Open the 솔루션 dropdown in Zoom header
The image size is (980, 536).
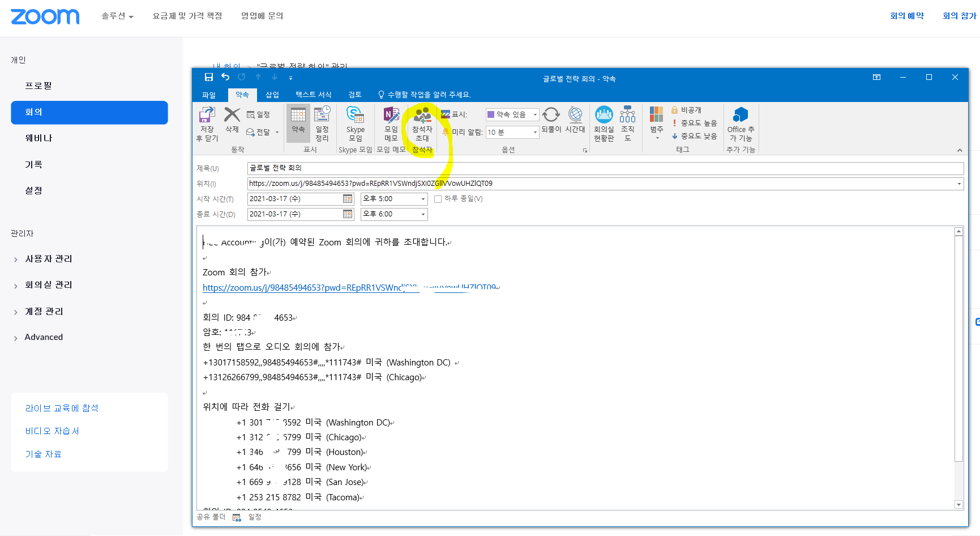tap(117, 16)
